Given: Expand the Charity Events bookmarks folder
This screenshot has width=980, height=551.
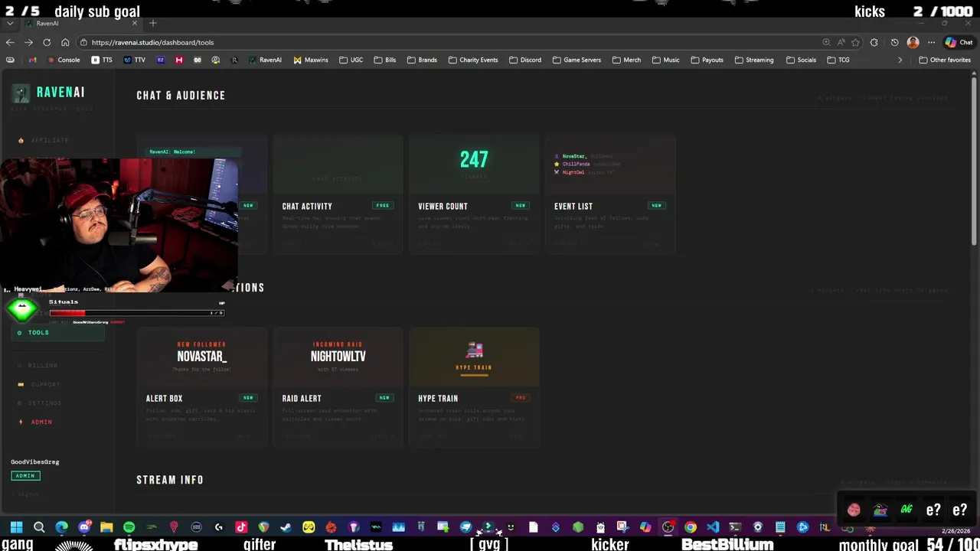Looking at the screenshot, I should [x=473, y=60].
